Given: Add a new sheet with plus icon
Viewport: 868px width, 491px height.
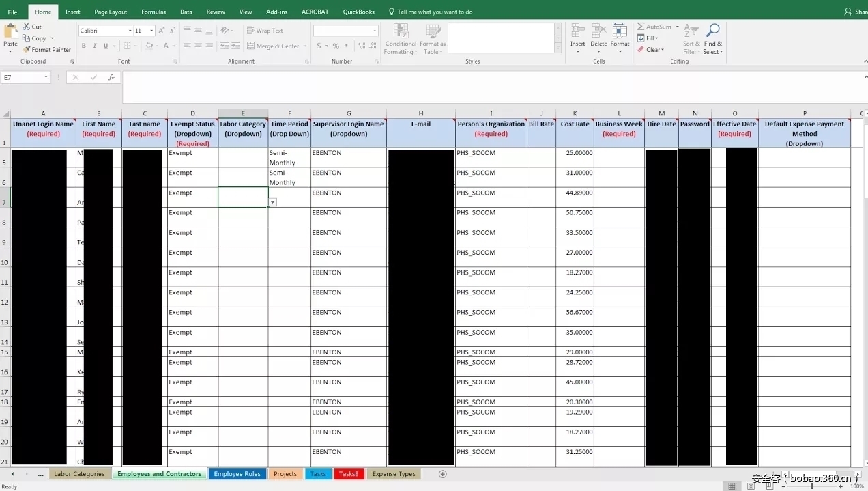Looking at the screenshot, I should click(x=442, y=474).
